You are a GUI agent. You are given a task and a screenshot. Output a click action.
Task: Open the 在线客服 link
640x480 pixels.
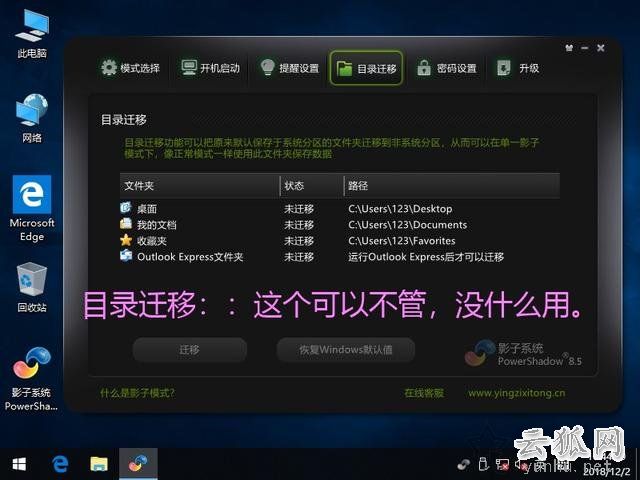424,393
